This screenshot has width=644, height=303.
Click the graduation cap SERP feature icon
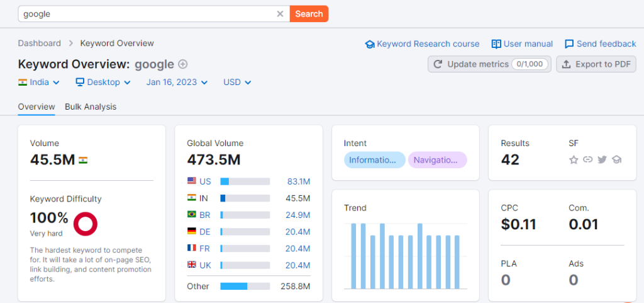coord(616,159)
